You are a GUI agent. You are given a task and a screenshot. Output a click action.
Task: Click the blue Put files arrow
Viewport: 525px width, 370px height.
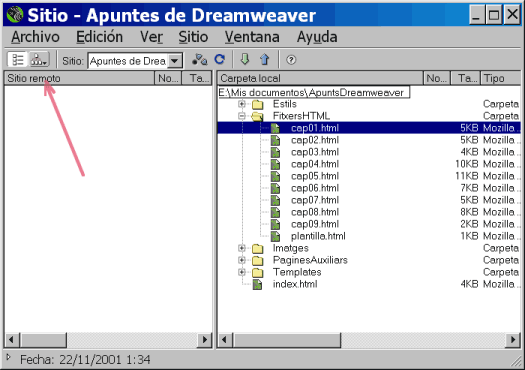265,59
